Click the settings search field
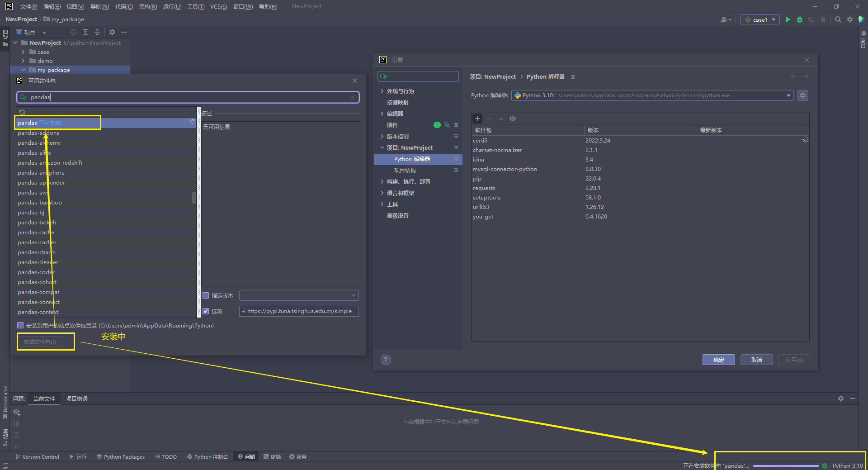The width and height of the screenshot is (868, 470). pos(418,76)
